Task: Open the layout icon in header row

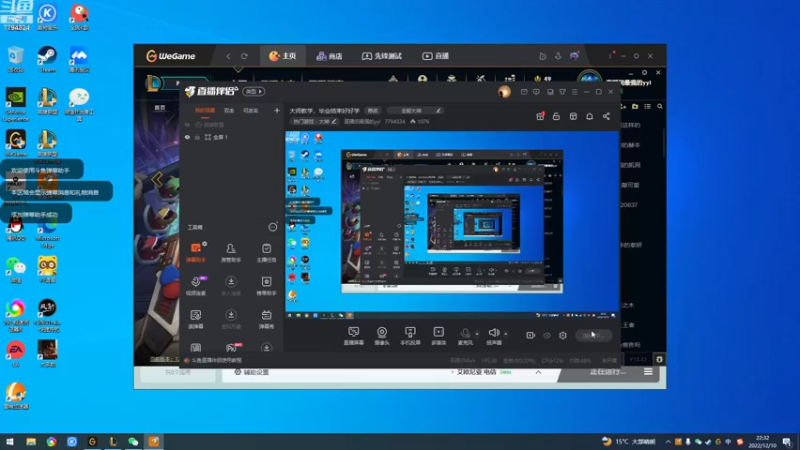Action: tap(573, 116)
